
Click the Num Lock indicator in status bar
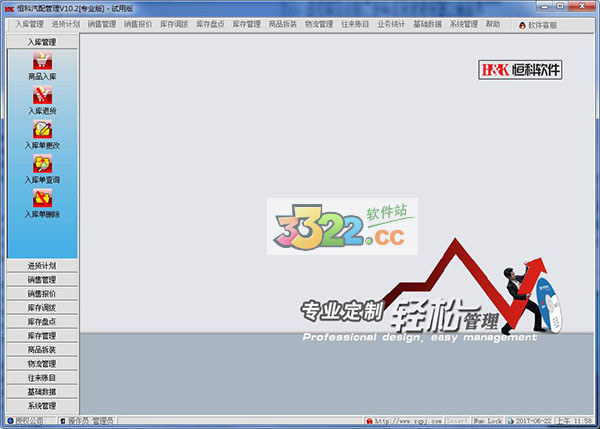coord(488,421)
